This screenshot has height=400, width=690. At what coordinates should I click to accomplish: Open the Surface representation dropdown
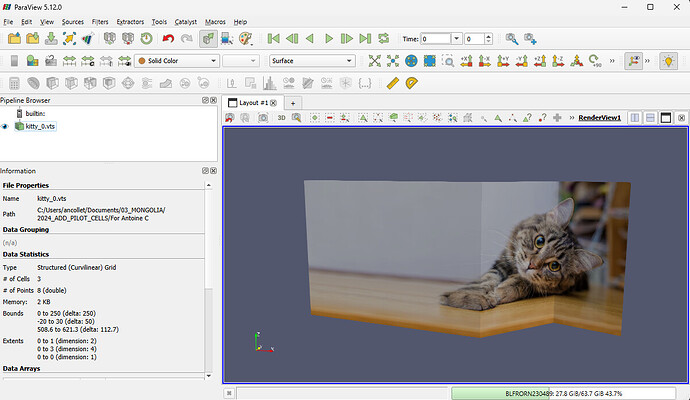[311, 61]
